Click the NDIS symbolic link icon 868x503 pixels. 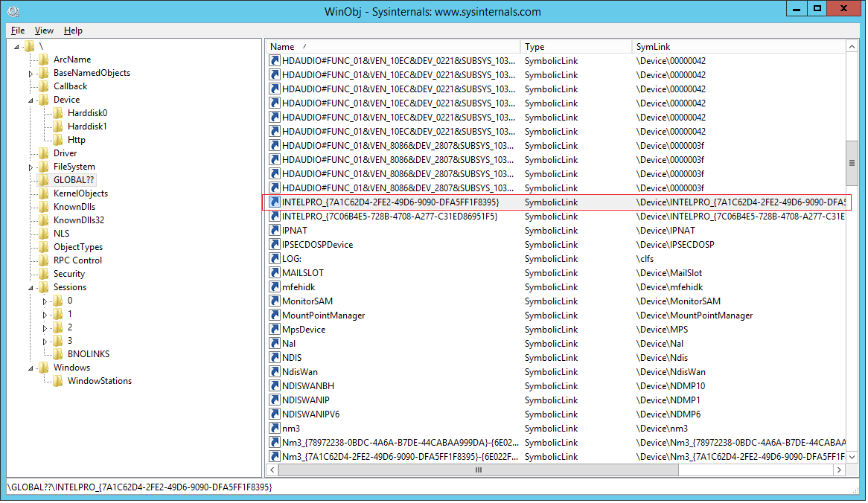tap(274, 357)
